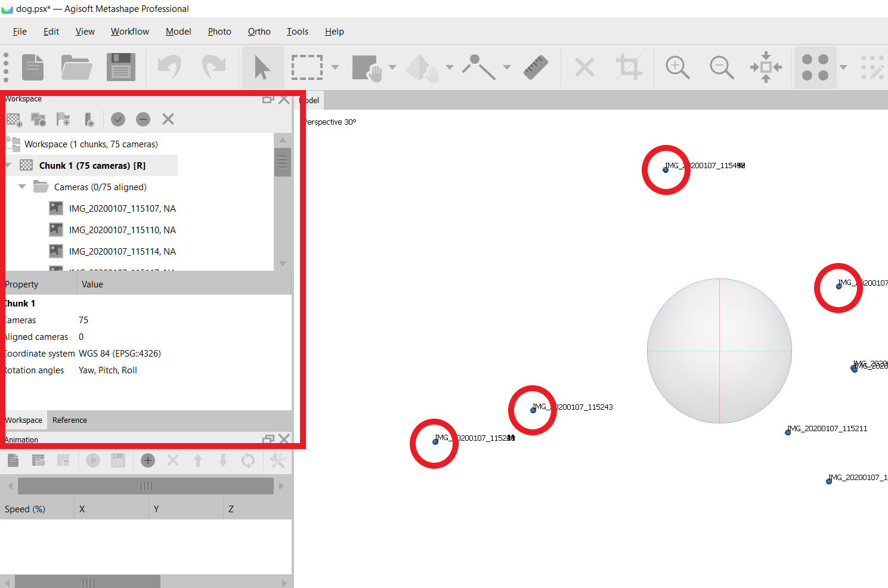Select camera IMG_20200107_115110 in the list
888x588 pixels.
point(122,230)
